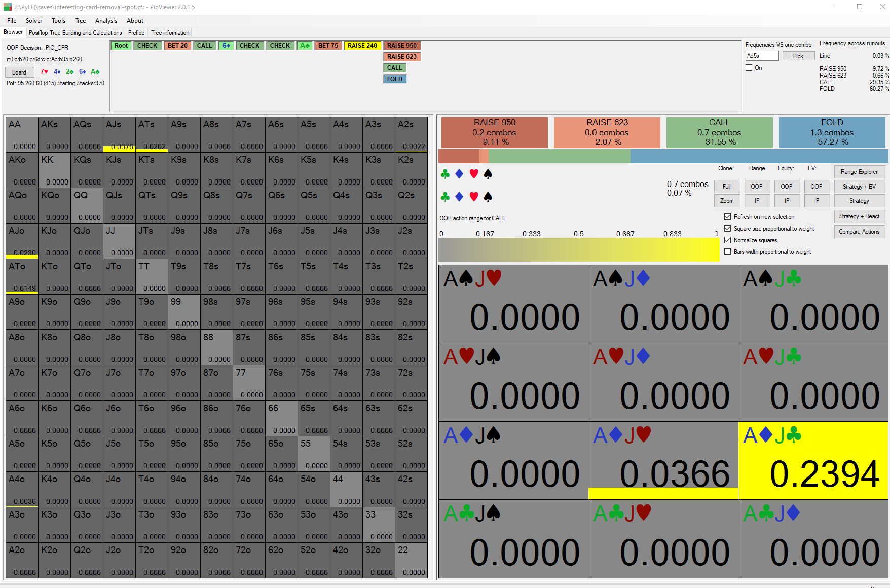Select the A♠J♥ combo cell
890x588 pixels.
(513, 304)
